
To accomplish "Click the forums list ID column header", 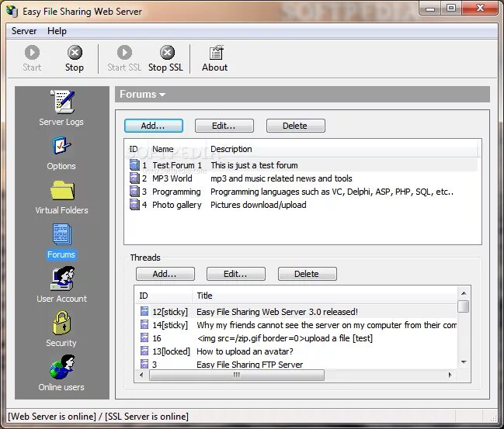I will coord(134,149).
